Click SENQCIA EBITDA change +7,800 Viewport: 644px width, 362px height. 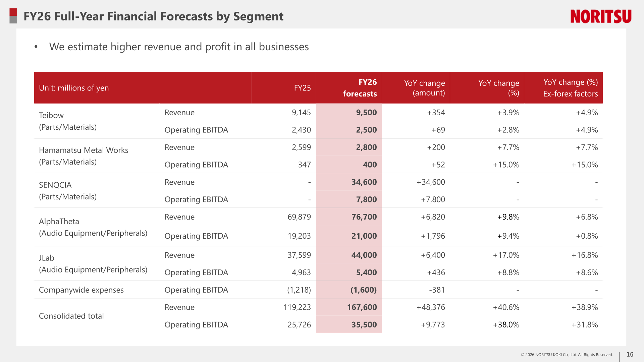pos(433,200)
